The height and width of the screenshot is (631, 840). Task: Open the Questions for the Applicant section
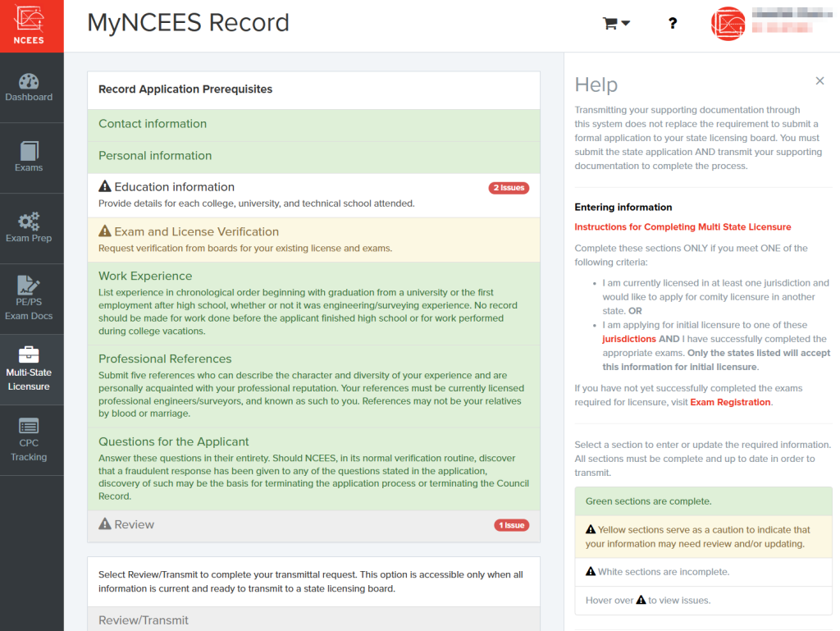(314, 469)
